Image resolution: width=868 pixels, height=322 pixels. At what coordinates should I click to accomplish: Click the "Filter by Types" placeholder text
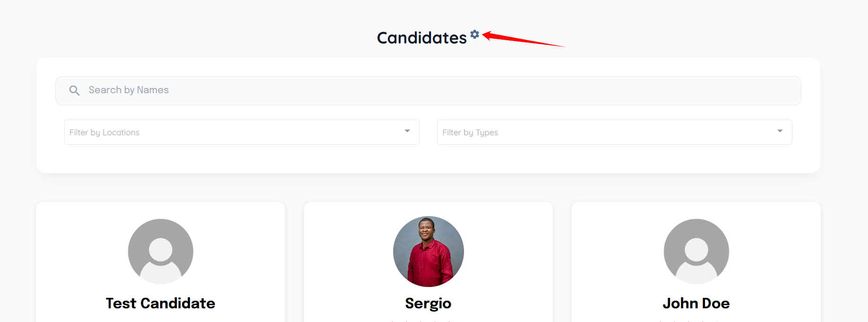pos(470,132)
